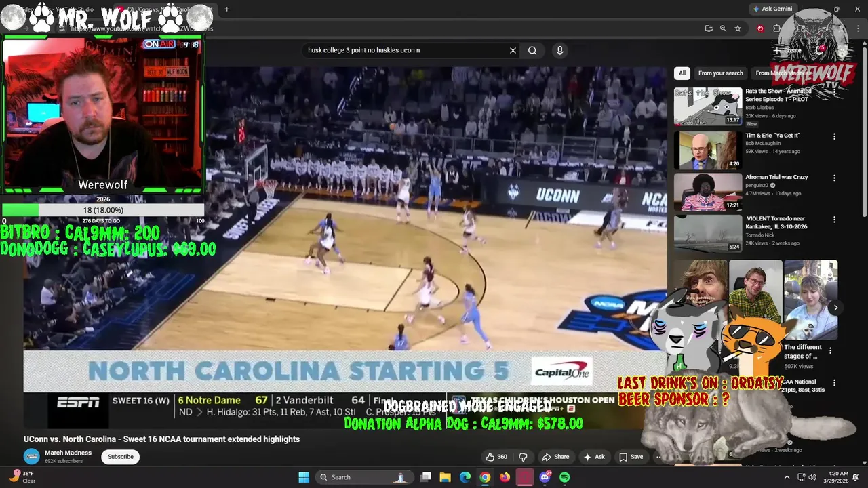Click the Tim & Eric video title

(772, 136)
